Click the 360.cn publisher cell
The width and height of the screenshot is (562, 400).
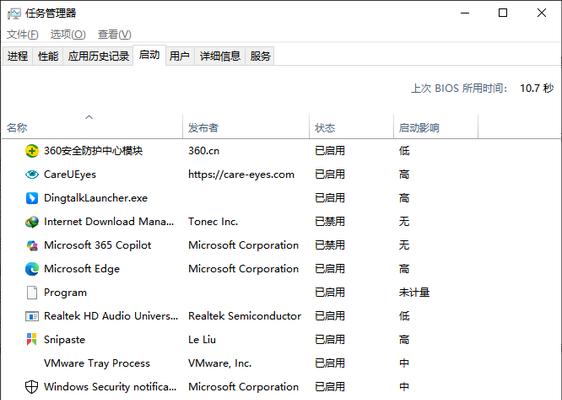pyautogui.click(x=204, y=151)
